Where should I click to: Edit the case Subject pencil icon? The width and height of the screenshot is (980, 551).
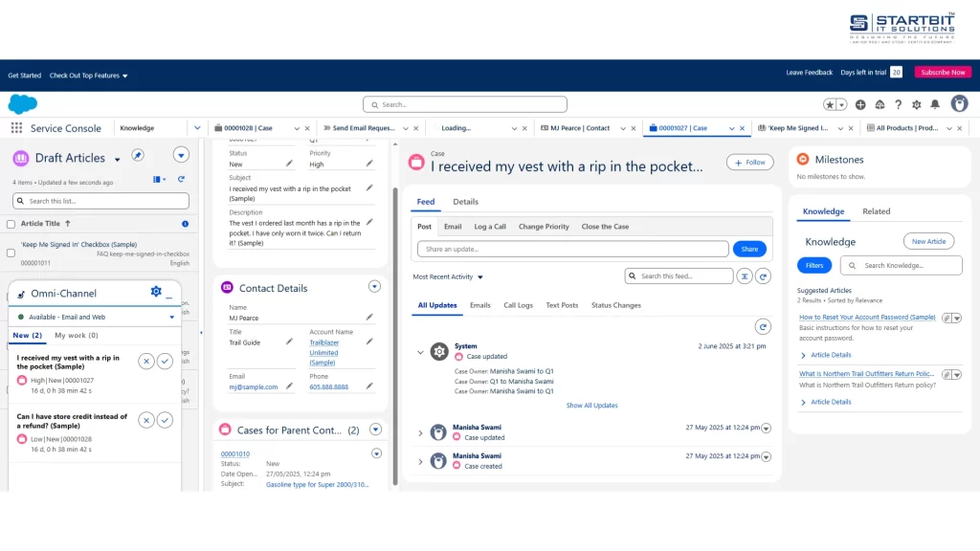point(369,187)
